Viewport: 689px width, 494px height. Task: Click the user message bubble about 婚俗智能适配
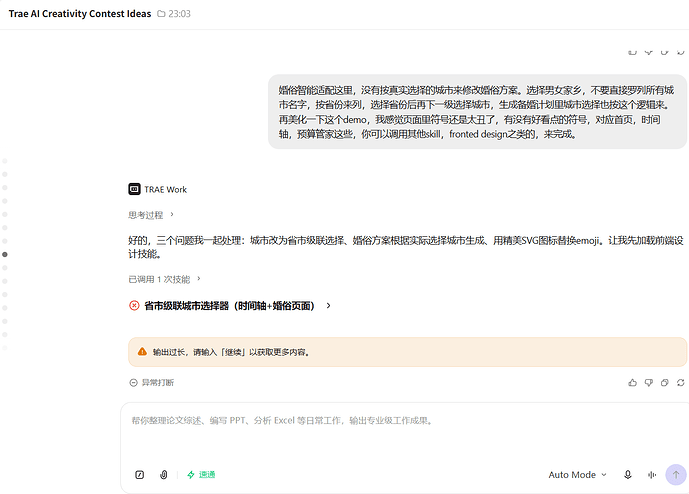click(x=477, y=112)
